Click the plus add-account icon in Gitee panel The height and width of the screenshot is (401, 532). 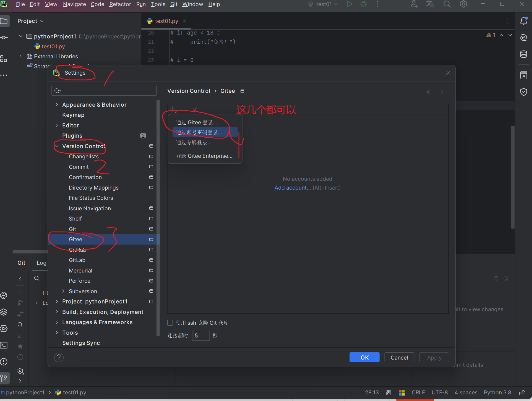[173, 109]
